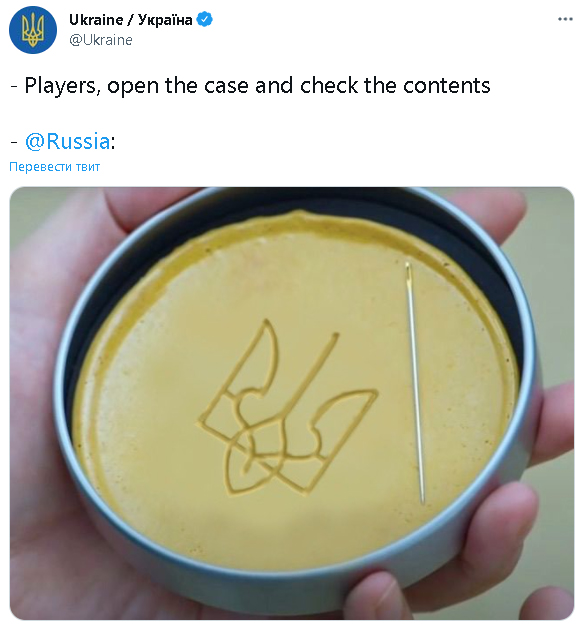Image resolution: width=584 pixels, height=641 pixels.
Task: Visit the @Ukraine handle link
Action: point(101,40)
